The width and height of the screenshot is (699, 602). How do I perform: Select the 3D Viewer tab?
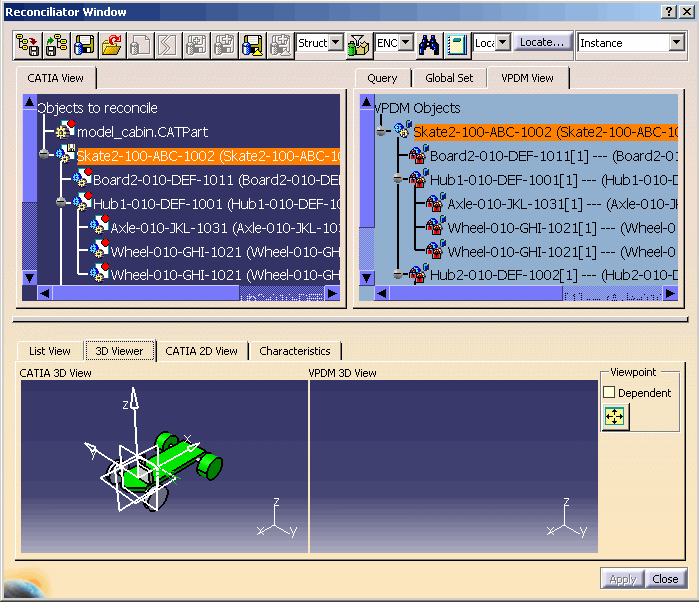click(x=119, y=351)
